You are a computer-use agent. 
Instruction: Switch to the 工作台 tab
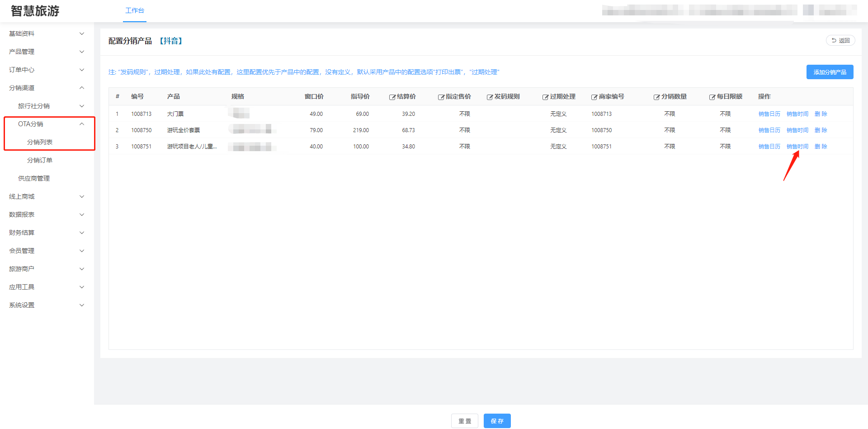click(x=135, y=10)
